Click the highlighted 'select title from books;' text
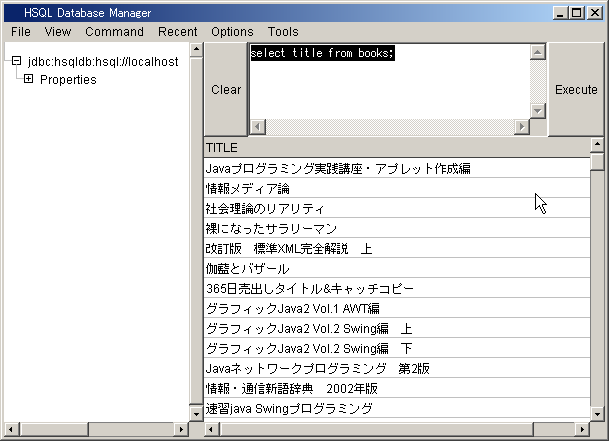The height and width of the screenshot is (441, 609). 322,52
